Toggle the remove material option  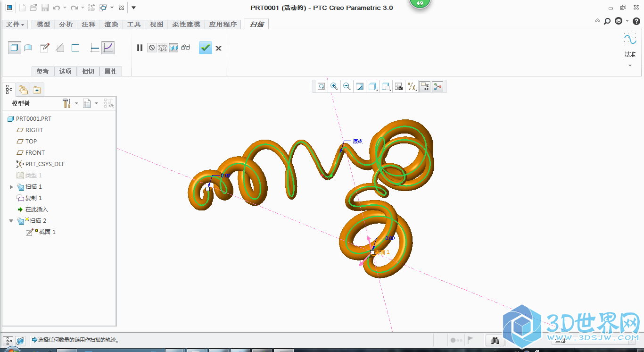coord(60,48)
